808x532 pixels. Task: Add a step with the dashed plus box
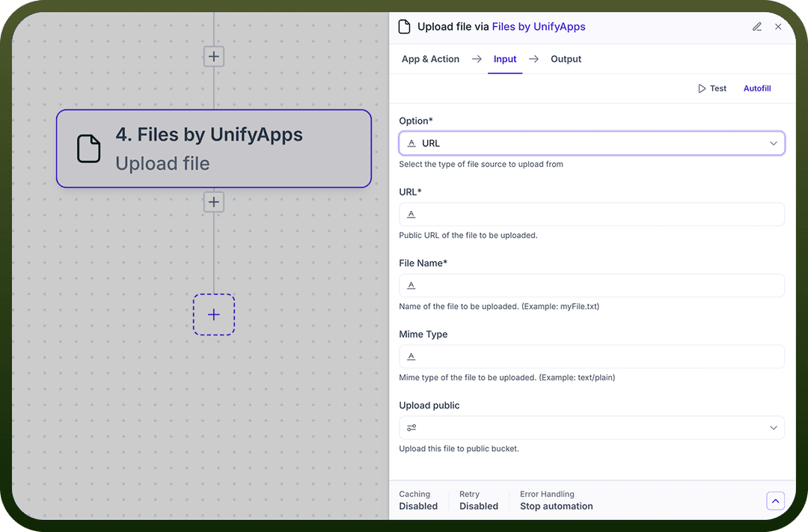click(214, 314)
